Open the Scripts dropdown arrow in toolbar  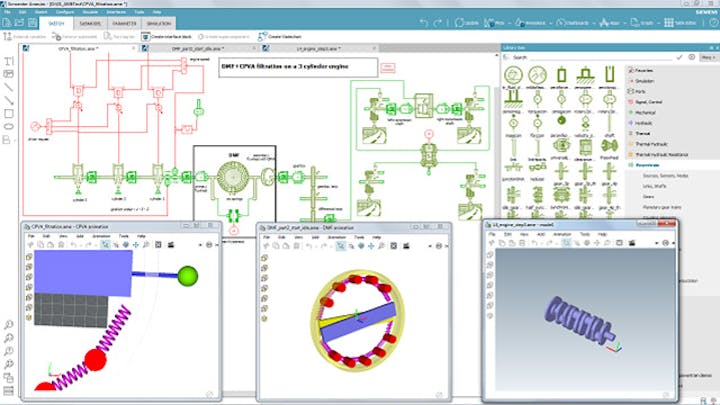click(658, 23)
